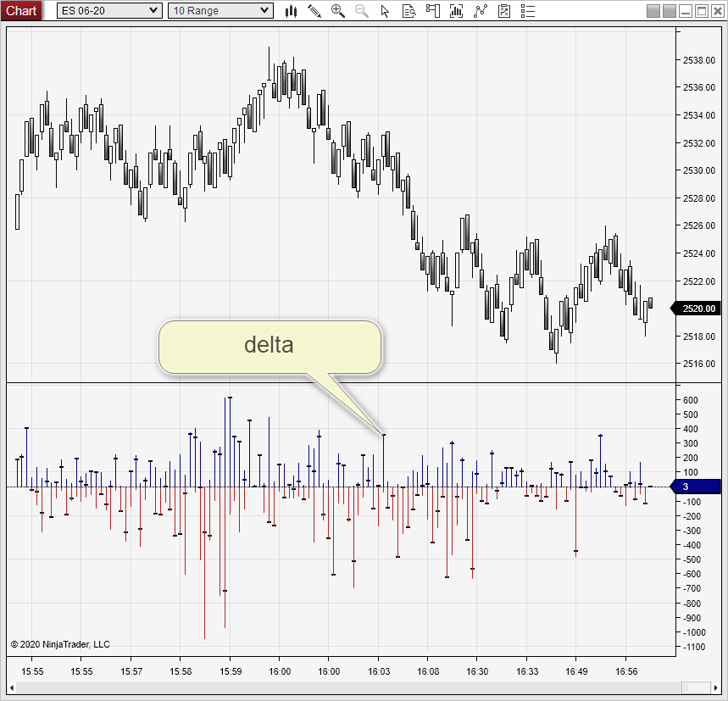Click the delta value marker 3
728x701 pixels.
tap(696, 487)
